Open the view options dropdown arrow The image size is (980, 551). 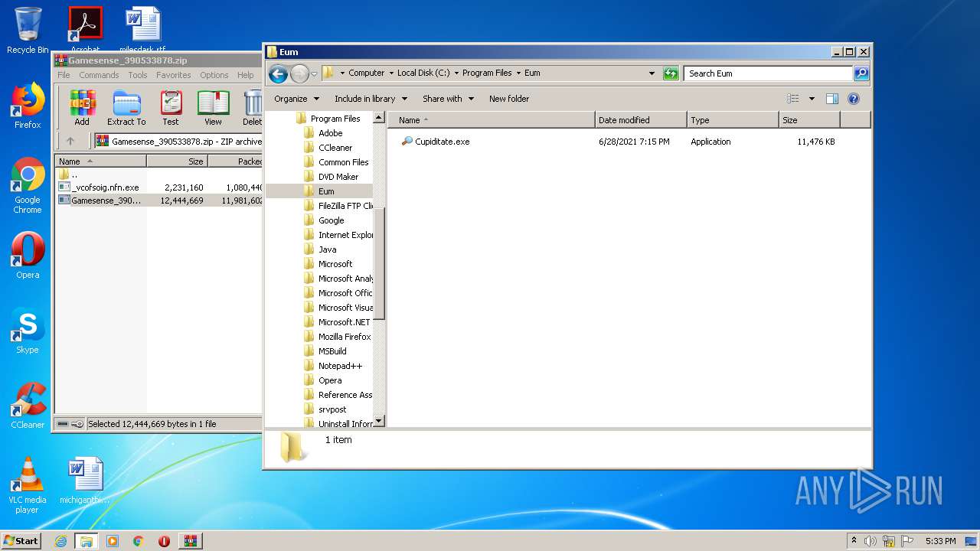(x=812, y=99)
